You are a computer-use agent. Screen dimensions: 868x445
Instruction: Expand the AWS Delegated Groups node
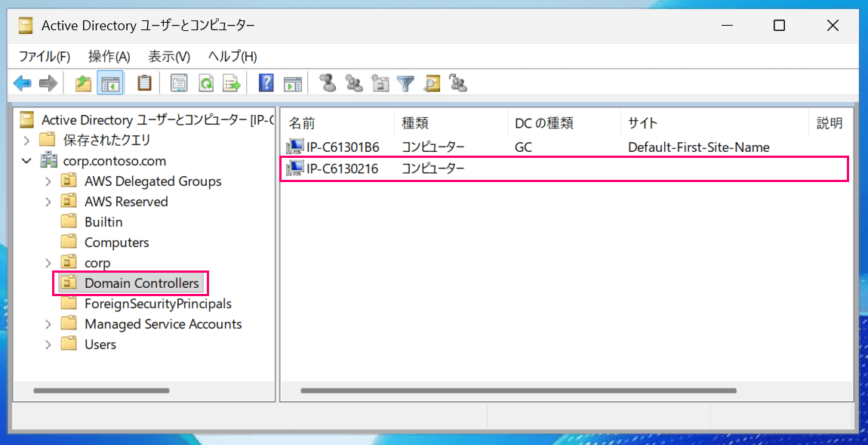tap(48, 181)
